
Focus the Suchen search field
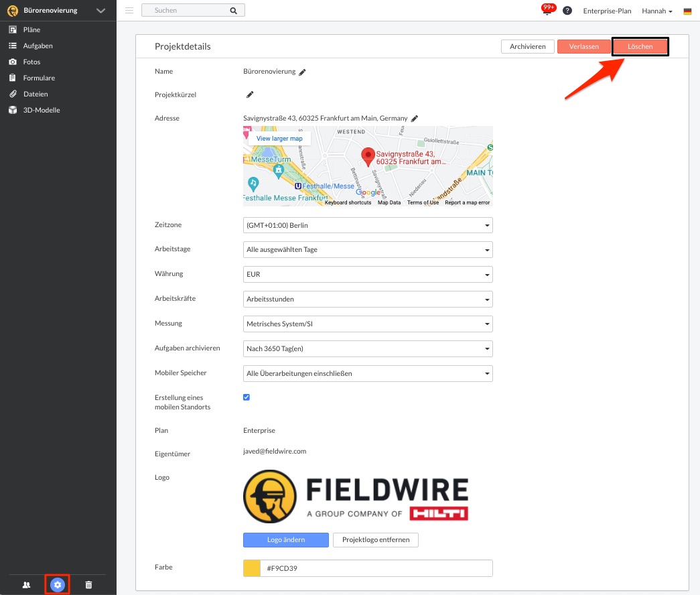click(x=193, y=10)
